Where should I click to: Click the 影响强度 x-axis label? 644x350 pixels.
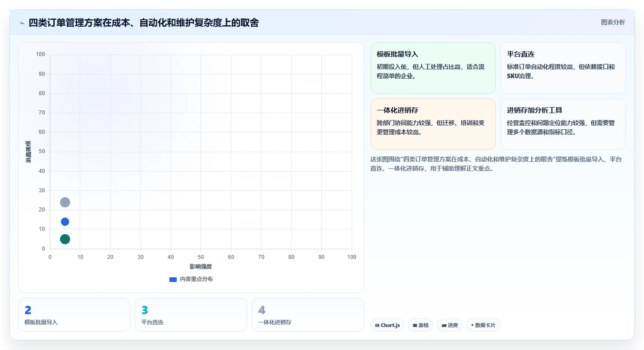201,267
